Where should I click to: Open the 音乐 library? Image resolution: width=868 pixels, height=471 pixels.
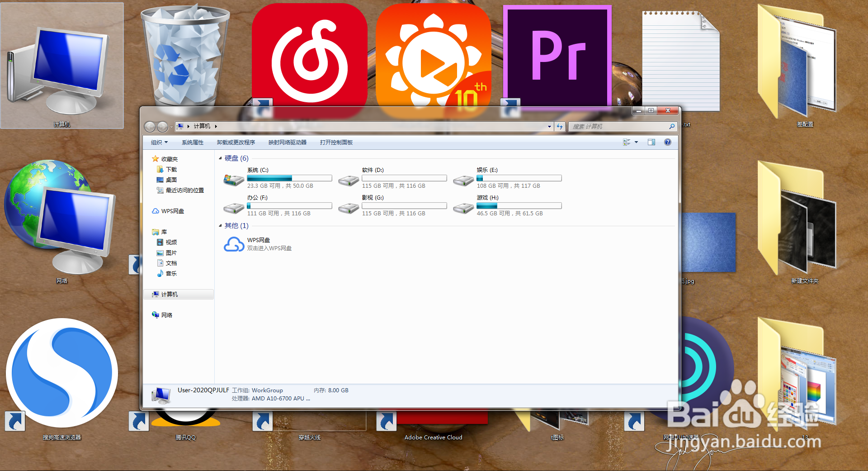pyautogui.click(x=166, y=273)
